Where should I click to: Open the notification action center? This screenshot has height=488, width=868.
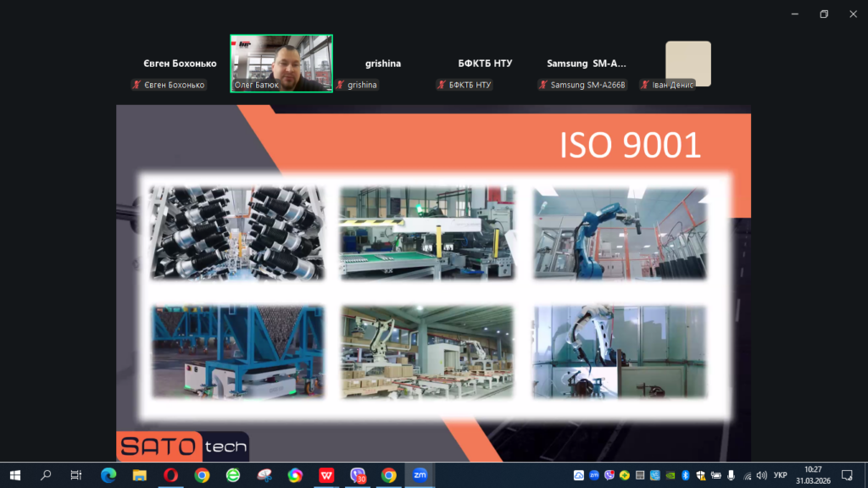pyautogui.click(x=847, y=475)
